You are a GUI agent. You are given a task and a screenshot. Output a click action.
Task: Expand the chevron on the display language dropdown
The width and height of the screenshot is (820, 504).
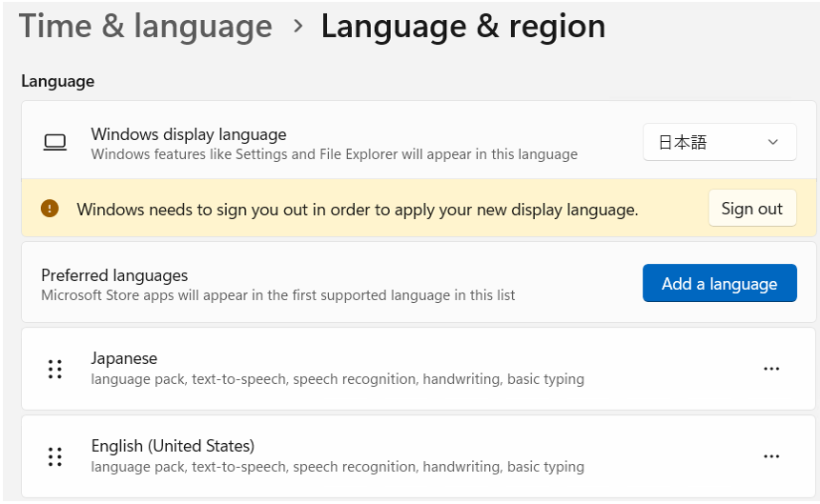pos(772,143)
